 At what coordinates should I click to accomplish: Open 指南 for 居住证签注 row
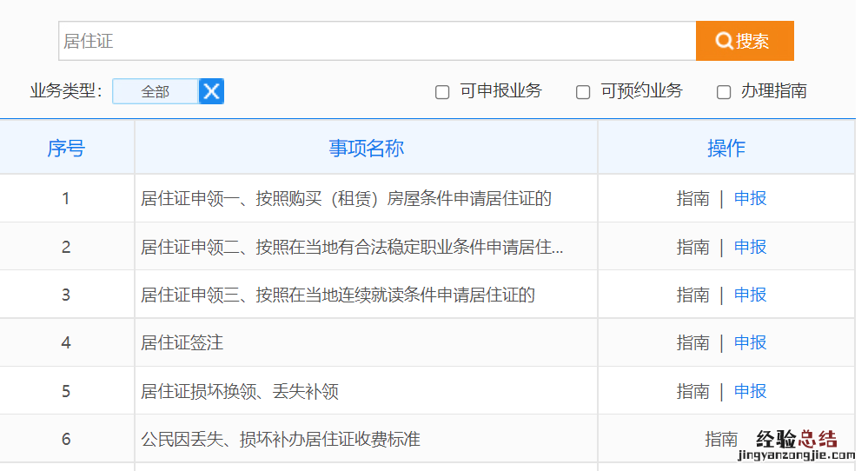click(692, 342)
